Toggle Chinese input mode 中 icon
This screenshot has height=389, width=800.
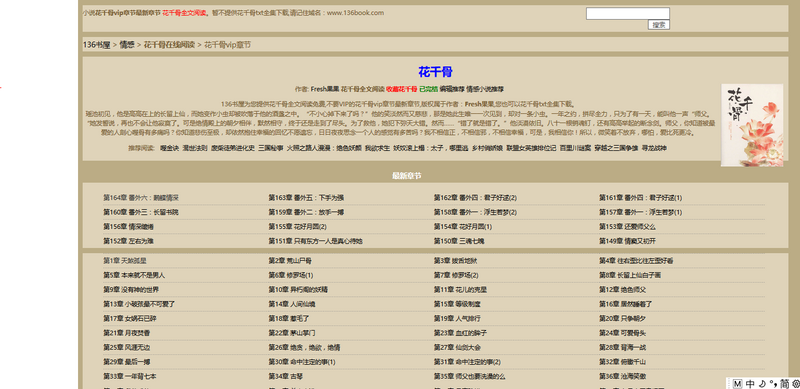pos(750,383)
